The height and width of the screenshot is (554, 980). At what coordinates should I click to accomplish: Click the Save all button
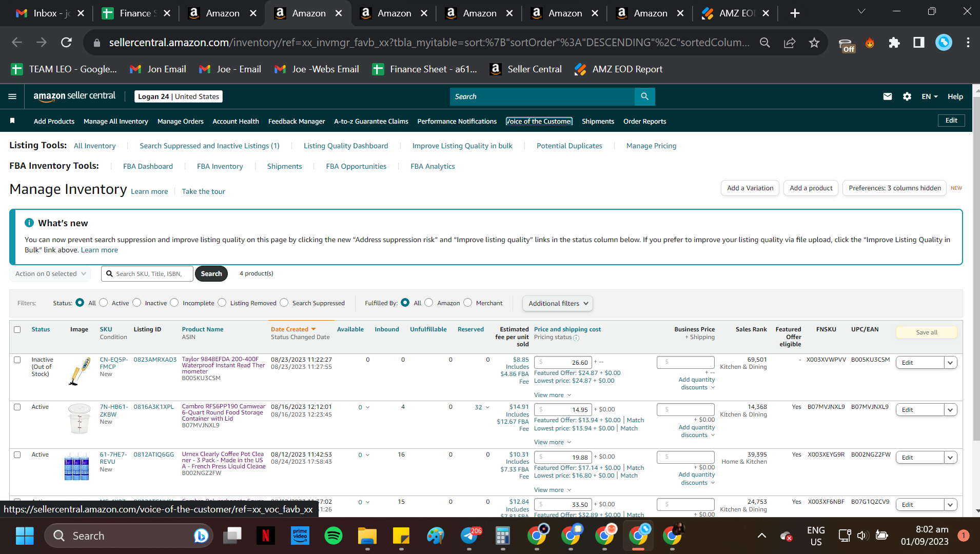927,332
